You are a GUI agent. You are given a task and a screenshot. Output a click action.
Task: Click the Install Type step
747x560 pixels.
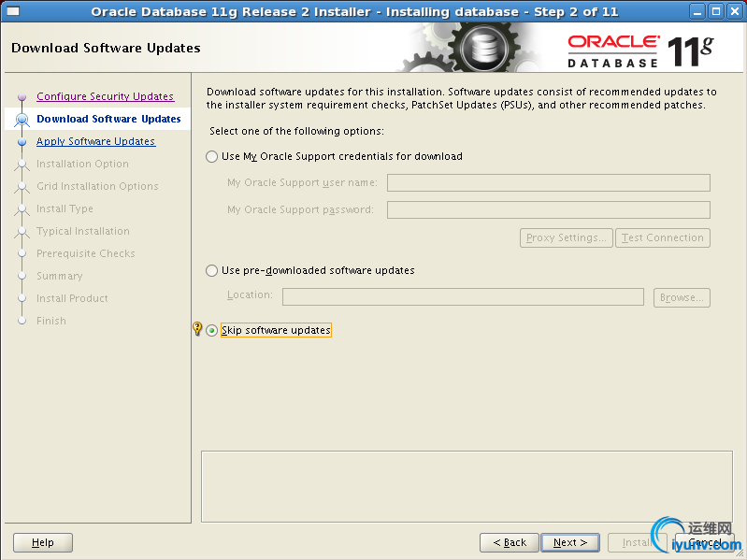point(65,208)
